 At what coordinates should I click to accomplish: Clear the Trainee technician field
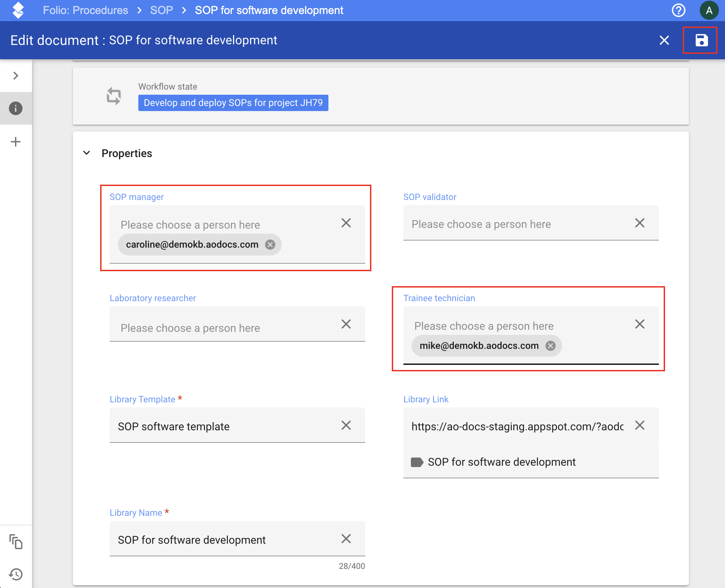[x=640, y=324]
